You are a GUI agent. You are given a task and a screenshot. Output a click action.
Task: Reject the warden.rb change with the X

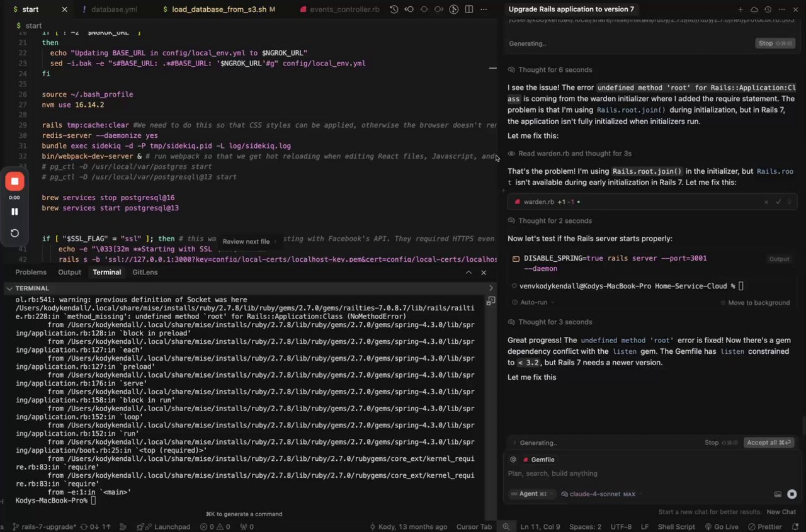coord(766,202)
